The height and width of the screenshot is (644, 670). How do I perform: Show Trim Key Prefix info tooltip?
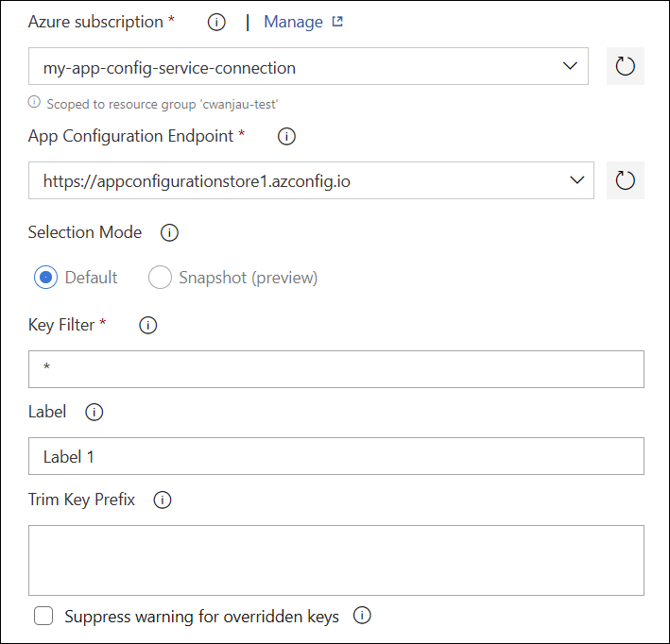coord(163,500)
